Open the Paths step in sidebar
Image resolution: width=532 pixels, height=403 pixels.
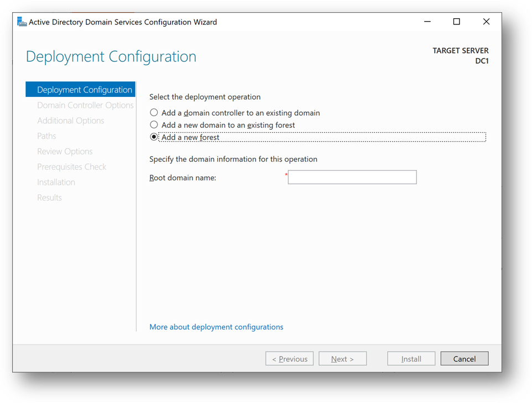click(x=46, y=136)
